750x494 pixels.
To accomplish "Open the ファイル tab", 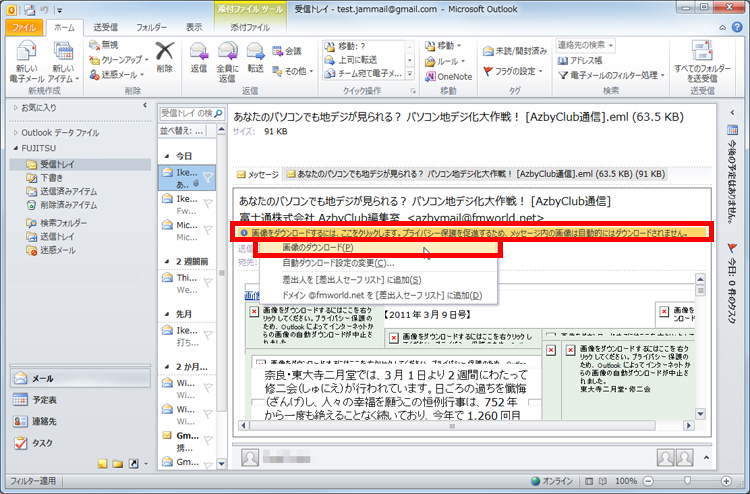I will point(24,28).
